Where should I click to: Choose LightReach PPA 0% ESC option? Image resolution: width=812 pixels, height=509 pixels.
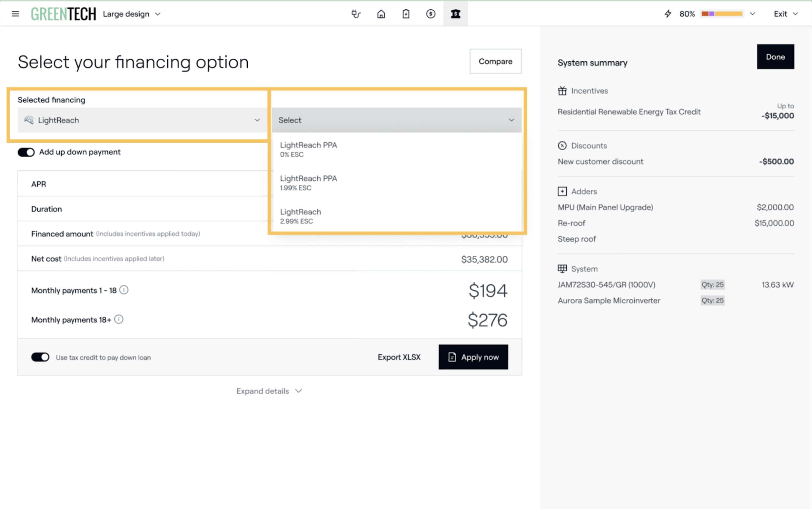(308, 149)
